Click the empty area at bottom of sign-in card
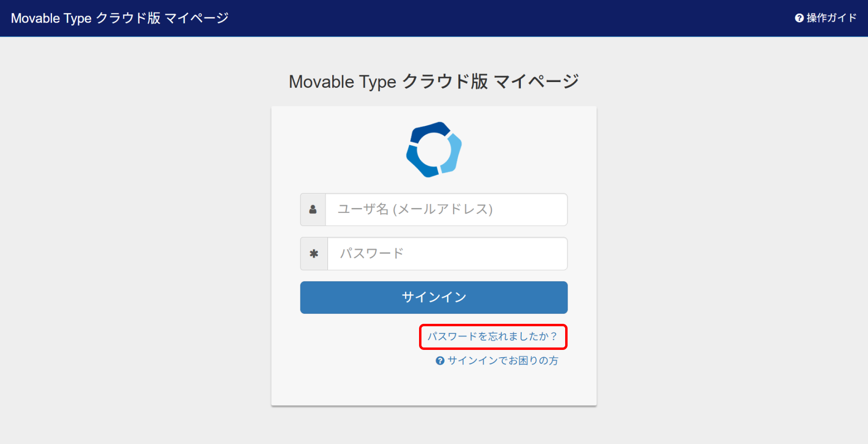The width and height of the screenshot is (868, 444). [434, 386]
